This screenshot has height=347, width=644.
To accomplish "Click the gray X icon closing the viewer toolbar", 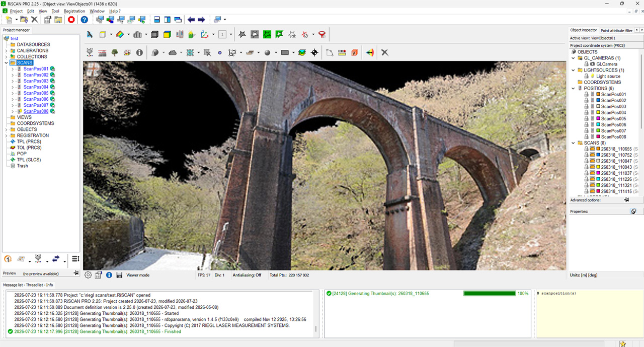I will (385, 52).
